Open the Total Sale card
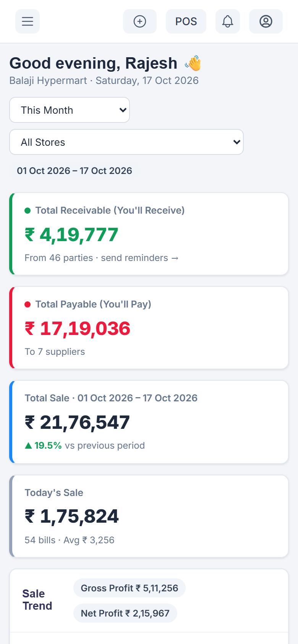The width and height of the screenshot is (298, 644). [x=149, y=422]
